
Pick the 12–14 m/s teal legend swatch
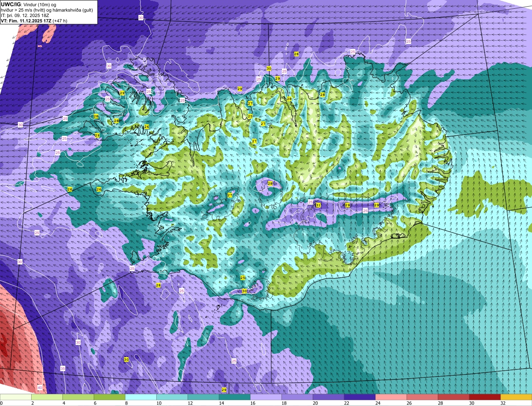[x=203, y=397]
